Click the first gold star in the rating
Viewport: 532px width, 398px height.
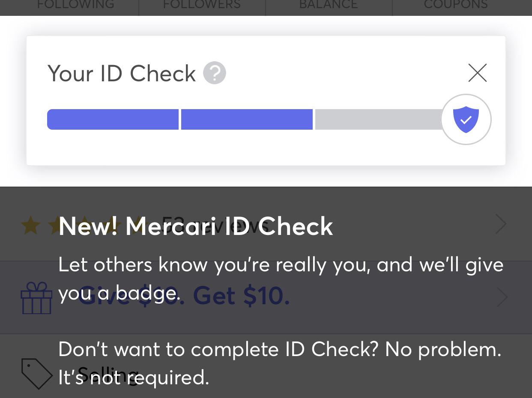click(30, 224)
